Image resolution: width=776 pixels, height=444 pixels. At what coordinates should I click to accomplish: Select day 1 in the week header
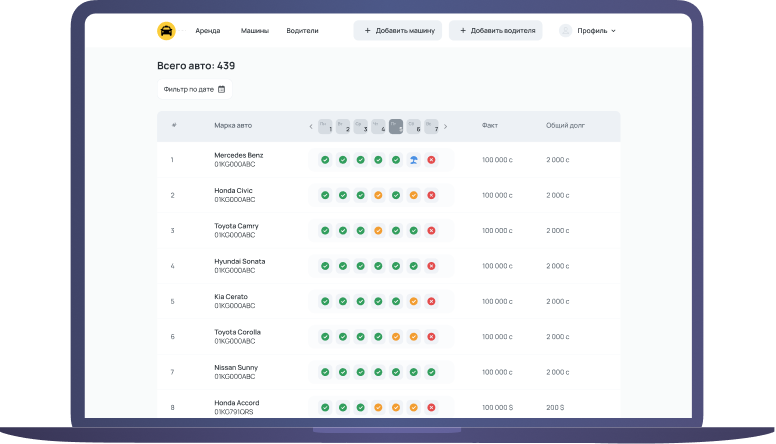click(x=325, y=127)
